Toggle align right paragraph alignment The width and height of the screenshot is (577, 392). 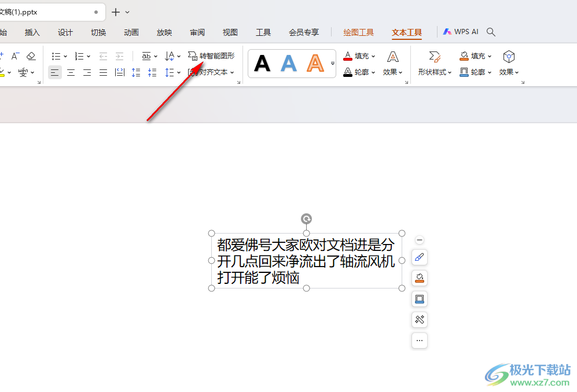pyautogui.click(x=87, y=72)
